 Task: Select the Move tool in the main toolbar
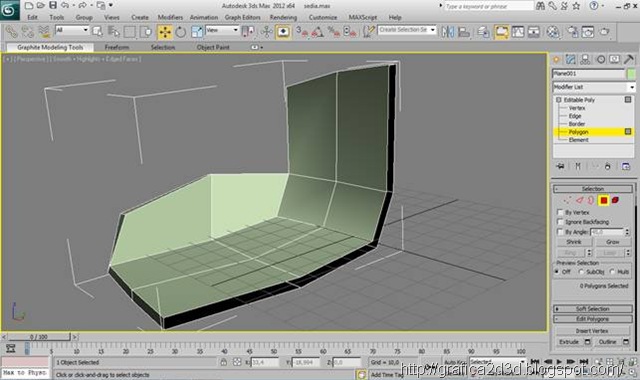click(165, 32)
